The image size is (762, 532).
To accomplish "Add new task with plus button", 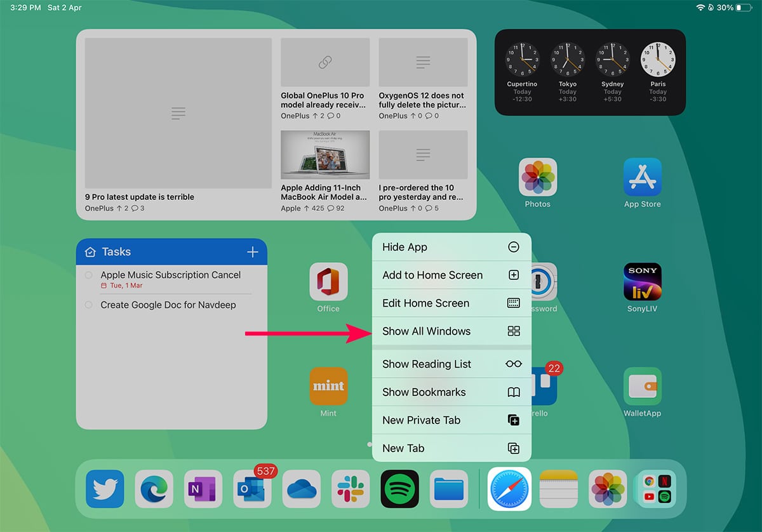I will pyautogui.click(x=253, y=252).
